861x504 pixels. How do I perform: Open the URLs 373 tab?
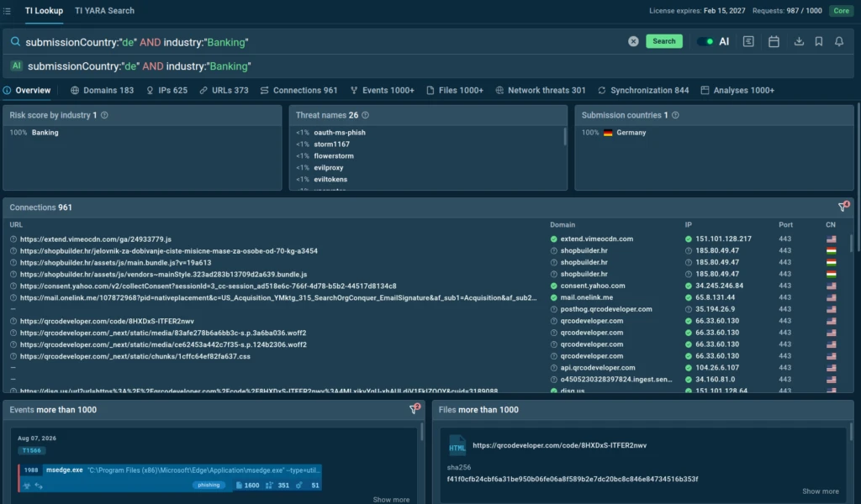click(224, 91)
